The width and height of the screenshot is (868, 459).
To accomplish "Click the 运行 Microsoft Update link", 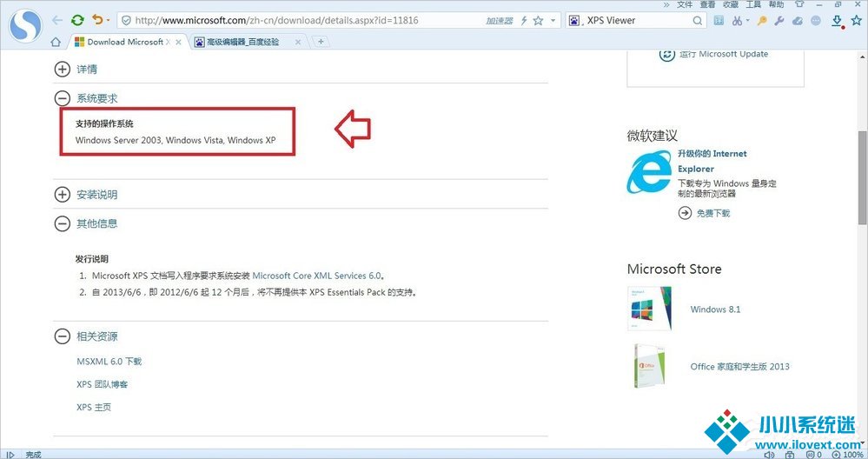I will pos(724,54).
